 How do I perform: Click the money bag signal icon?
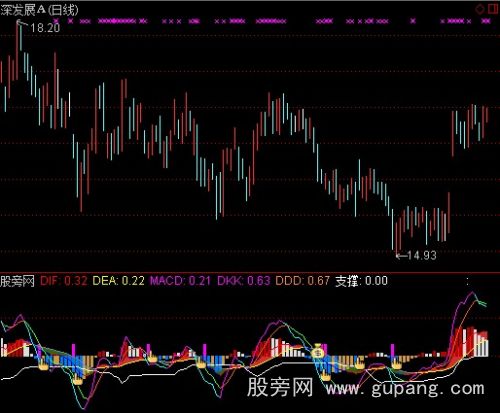[318, 351]
